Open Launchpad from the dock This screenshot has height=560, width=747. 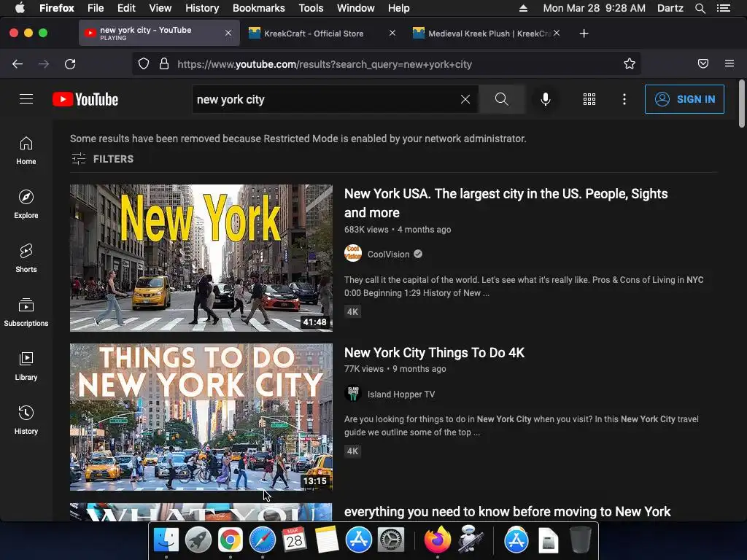pos(198,540)
